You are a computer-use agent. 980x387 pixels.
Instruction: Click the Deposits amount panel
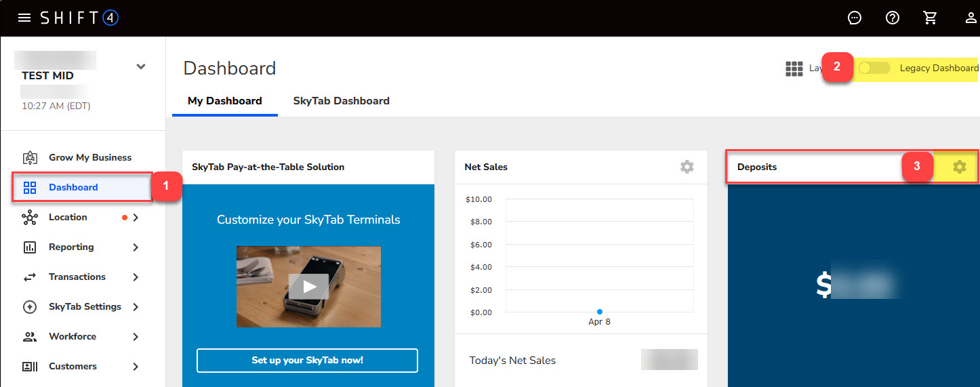point(854,286)
